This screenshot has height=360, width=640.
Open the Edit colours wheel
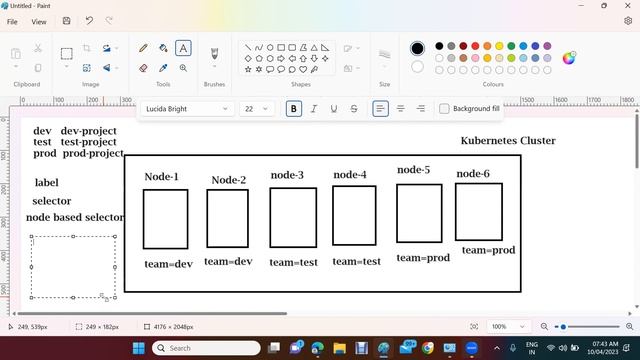569,58
